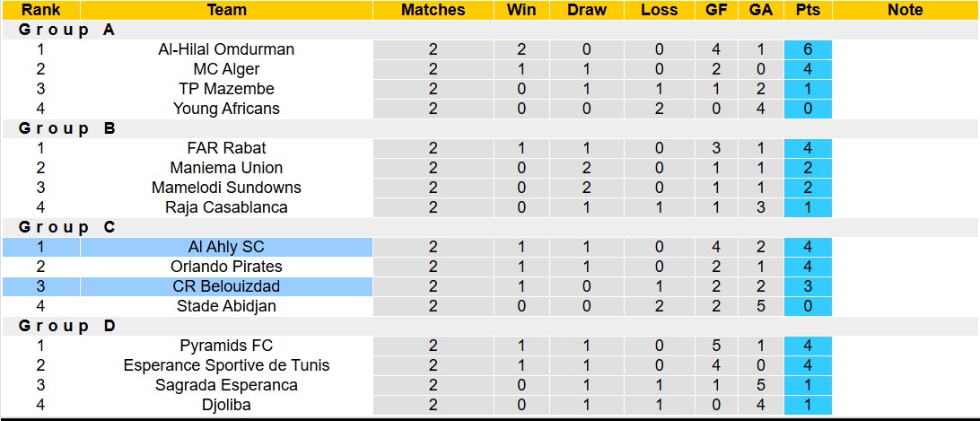Click the Team column header
Viewport: 980px width, 421px height.
coord(226,10)
